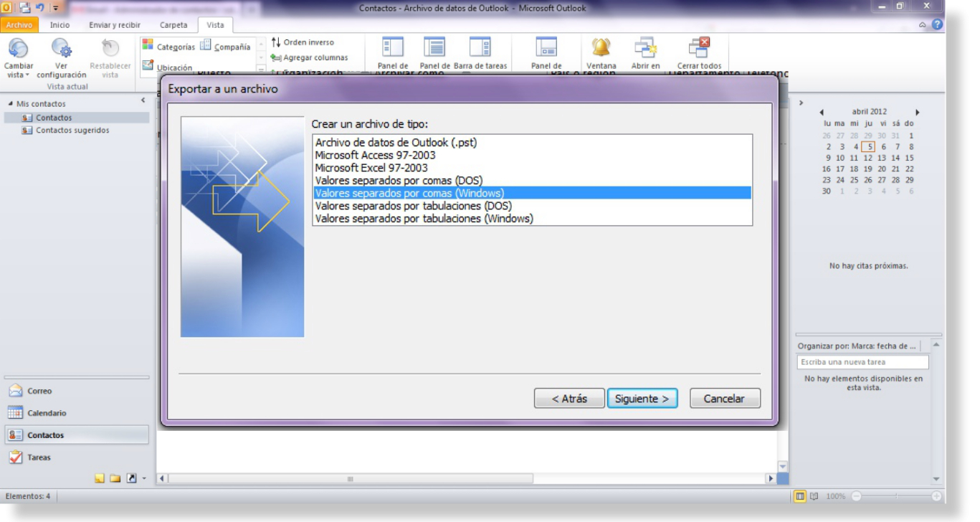Screen dimensions: 980x522
Task: Click the Notes icon below Tareas
Action: (x=100, y=478)
